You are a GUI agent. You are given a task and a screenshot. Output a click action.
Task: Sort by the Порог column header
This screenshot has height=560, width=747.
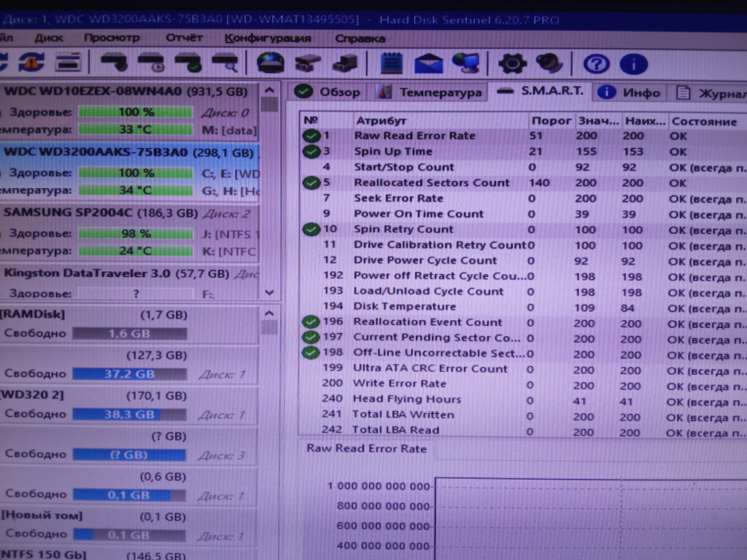(551, 121)
